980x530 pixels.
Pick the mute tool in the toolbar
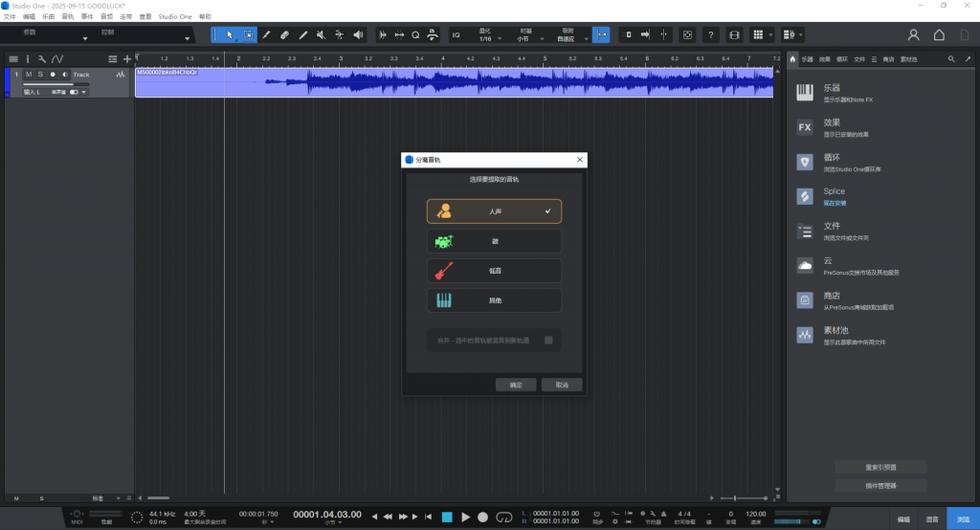pos(321,34)
